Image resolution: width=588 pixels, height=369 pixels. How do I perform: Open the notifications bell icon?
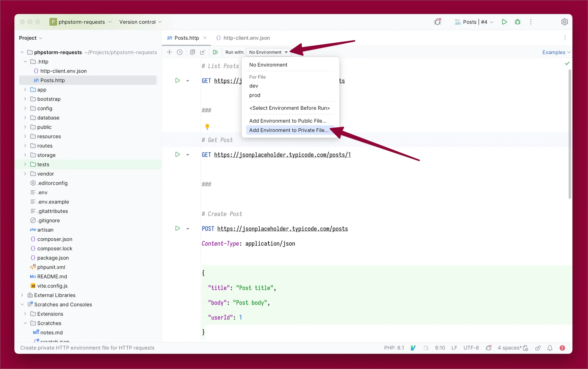click(x=550, y=348)
